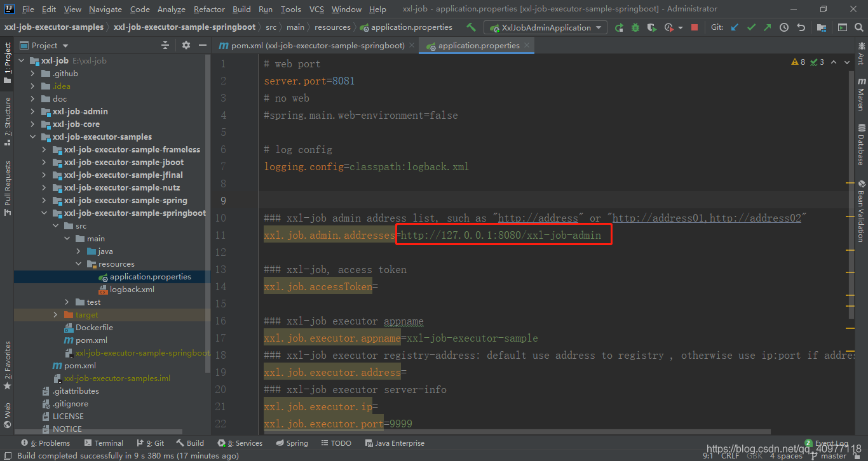Show Git history clock icon
Image resolution: width=868 pixels, height=461 pixels.
point(784,27)
